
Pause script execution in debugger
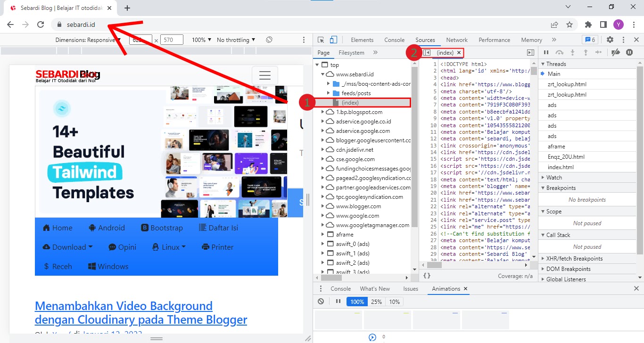click(546, 53)
